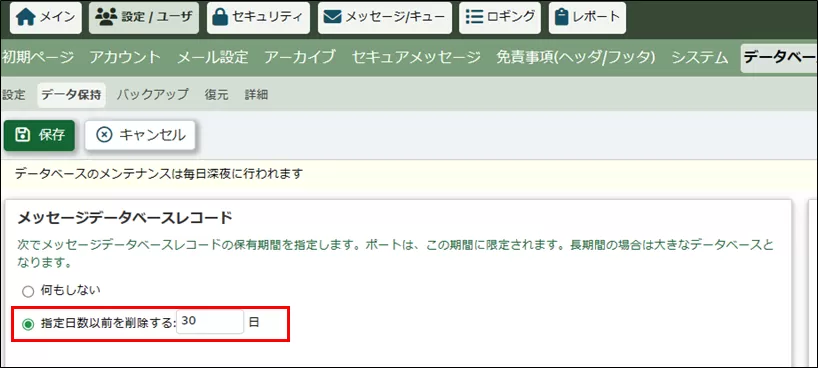Cancel changes with キャンセル button

[140, 136]
